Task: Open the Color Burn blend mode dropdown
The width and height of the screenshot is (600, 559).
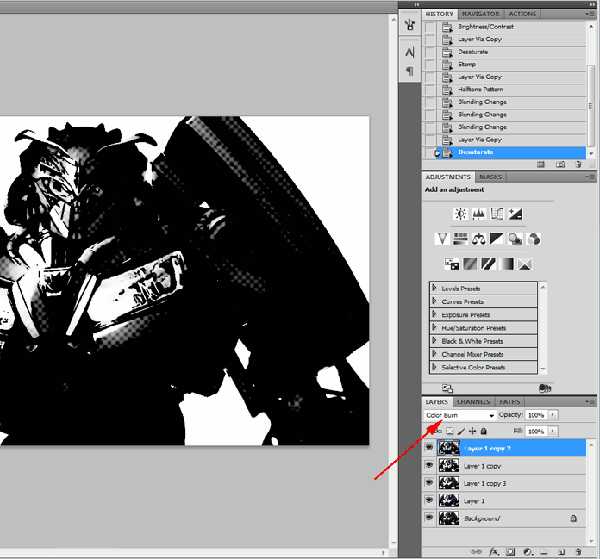Action: coord(460,415)
